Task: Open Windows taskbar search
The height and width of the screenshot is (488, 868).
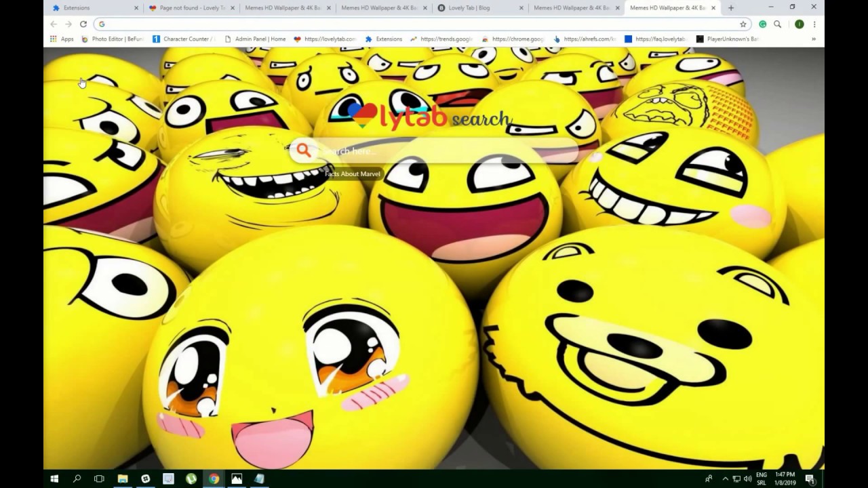Action: [77, 479]
